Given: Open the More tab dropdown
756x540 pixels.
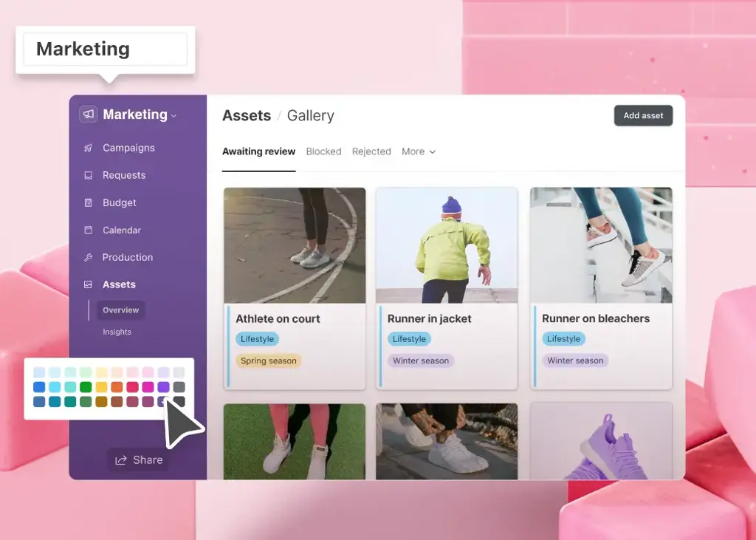Looking at the screenshot, I should click(419, 151).
